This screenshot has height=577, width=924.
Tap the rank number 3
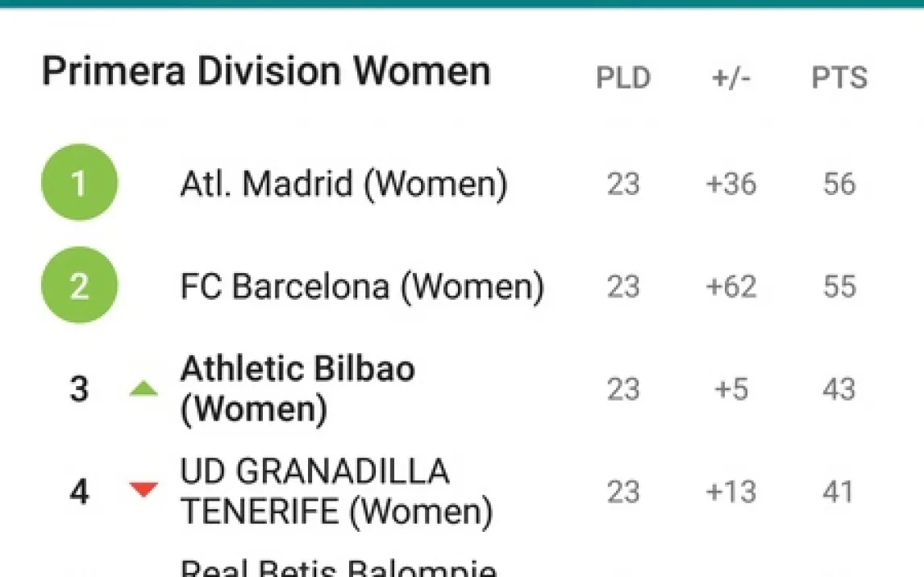(79, 389)
